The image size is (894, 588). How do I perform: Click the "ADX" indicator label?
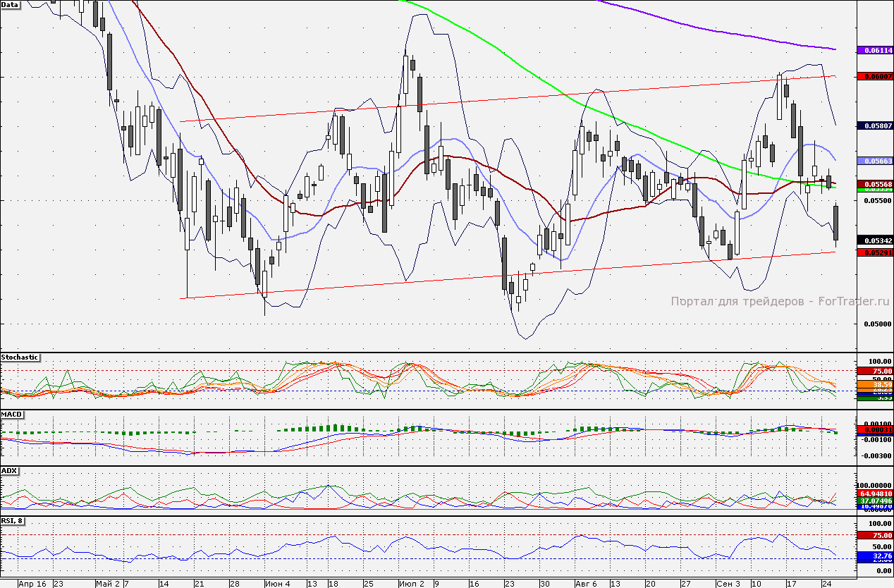(x=9, y=470)
